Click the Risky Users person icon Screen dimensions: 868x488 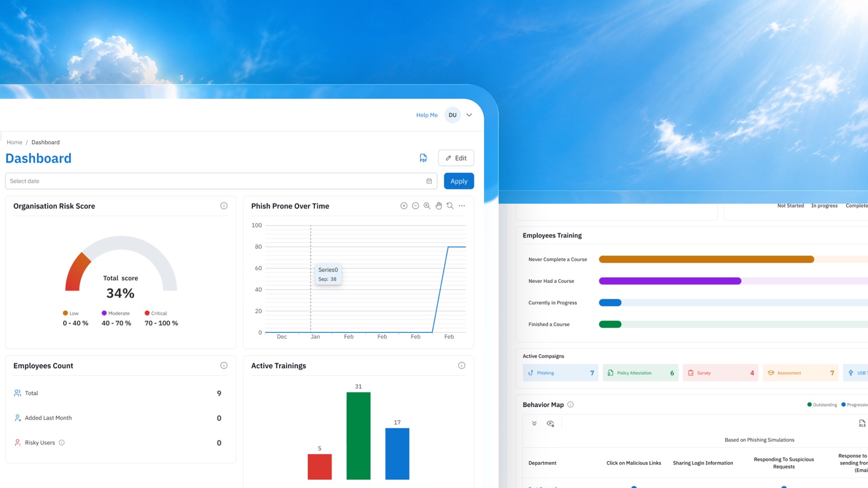point(17,442)
